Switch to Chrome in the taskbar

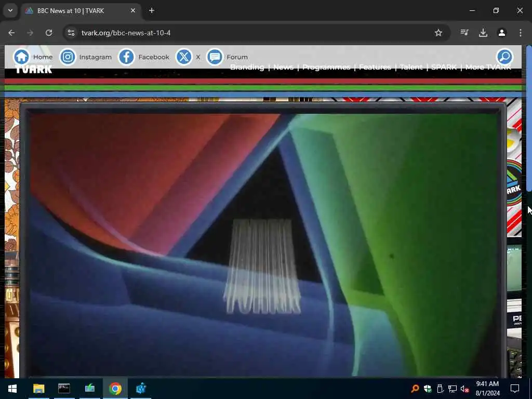click(x=115, y=389)
